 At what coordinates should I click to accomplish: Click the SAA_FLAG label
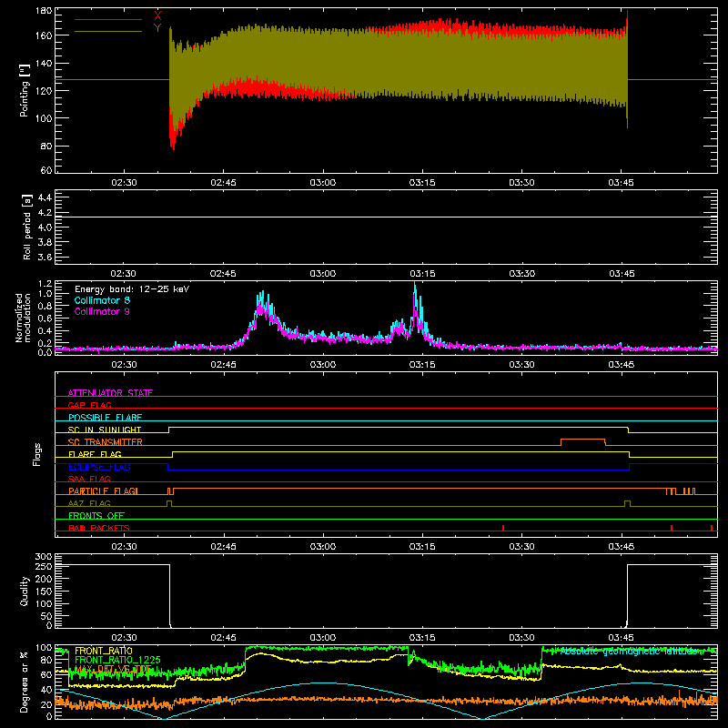(x=89, y=479)
